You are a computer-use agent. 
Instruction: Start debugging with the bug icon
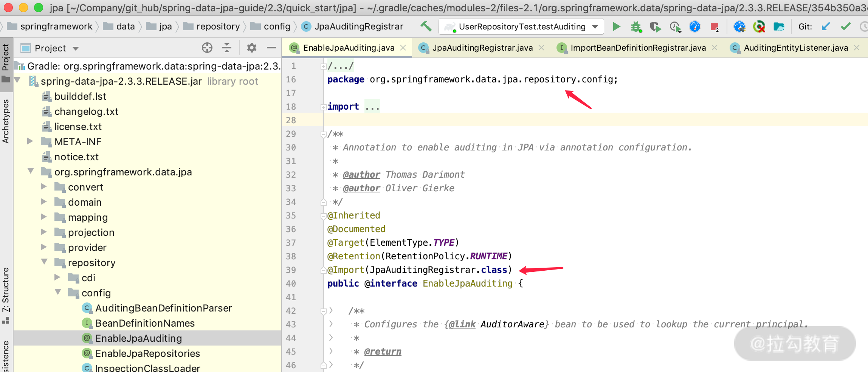[x=636, y=26]
